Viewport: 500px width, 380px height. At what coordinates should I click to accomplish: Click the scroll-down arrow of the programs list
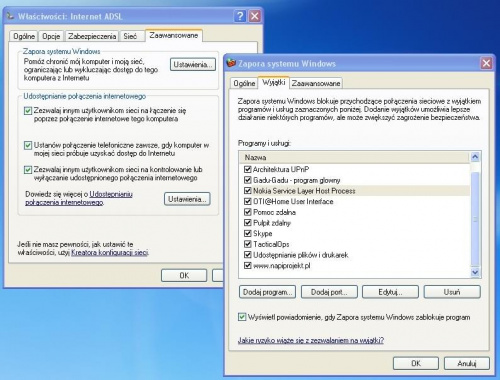[x=475, y=272]
